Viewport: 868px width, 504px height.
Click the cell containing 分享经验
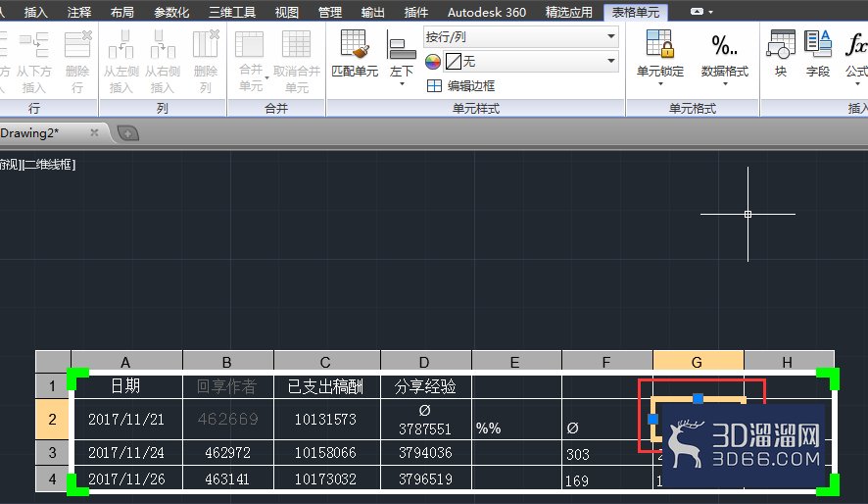click(x=426, y=386)
